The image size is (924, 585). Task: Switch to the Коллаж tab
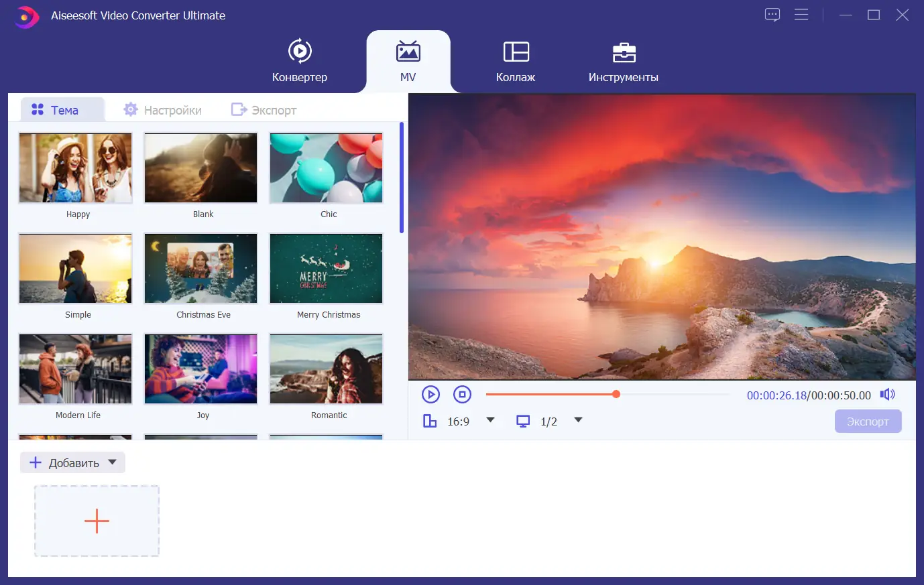[x=516, y=61]
